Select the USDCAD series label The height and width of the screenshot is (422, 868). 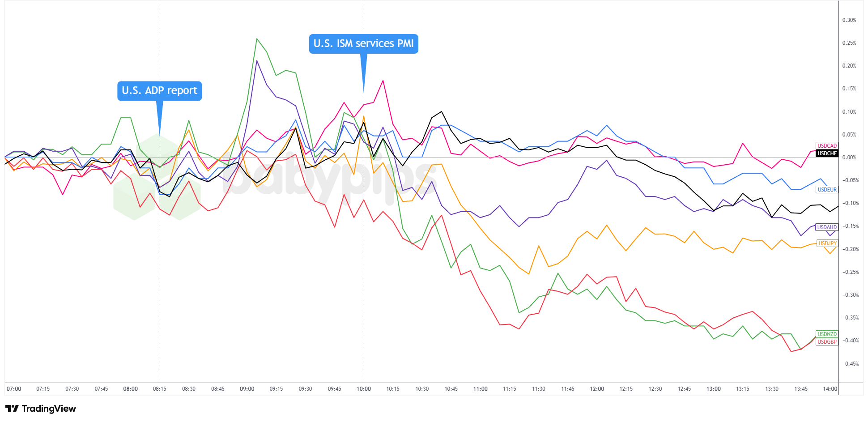coord(826,146)
